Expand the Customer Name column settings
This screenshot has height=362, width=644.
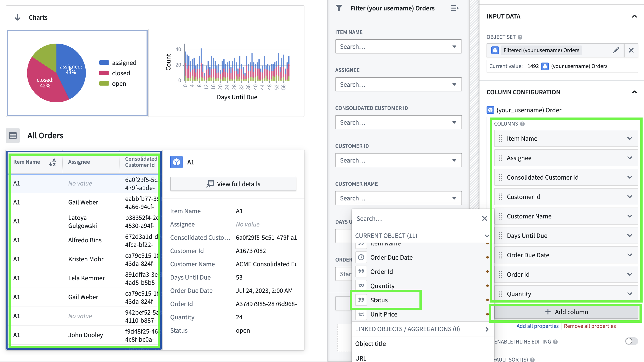(x=630, y=216)
